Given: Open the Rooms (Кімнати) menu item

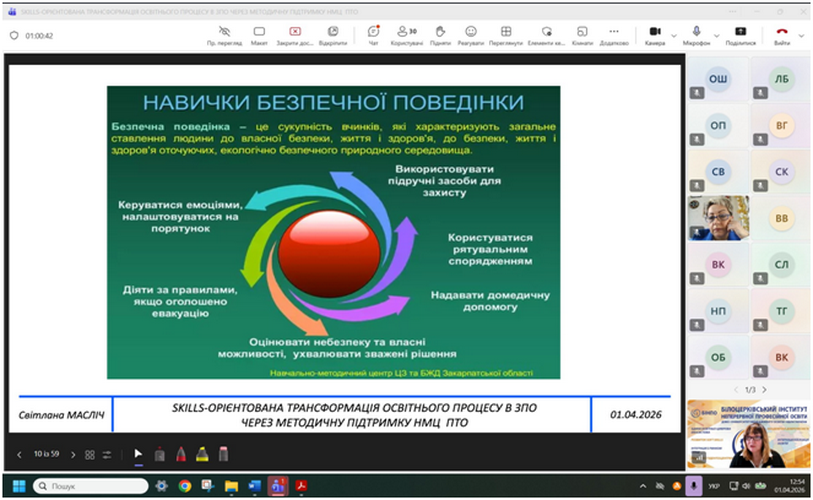Looking at the screenshot, I should click(582, 35).
